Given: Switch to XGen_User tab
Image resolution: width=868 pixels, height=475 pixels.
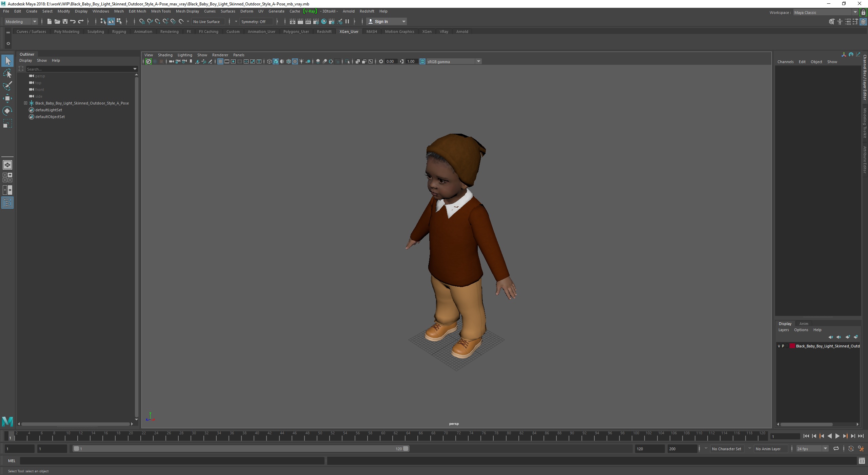Looking at the screenshot, I should tap(349, 31).
